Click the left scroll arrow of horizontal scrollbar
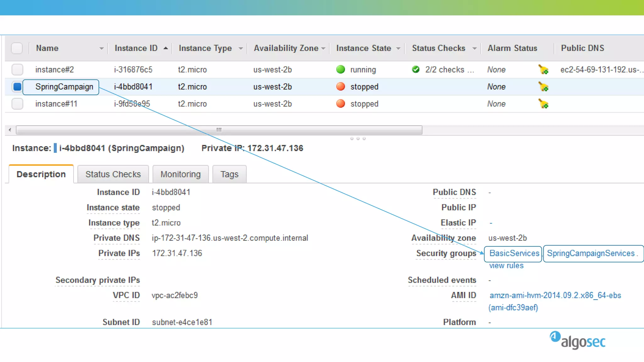The image size is (644, 362). (10, 130)
